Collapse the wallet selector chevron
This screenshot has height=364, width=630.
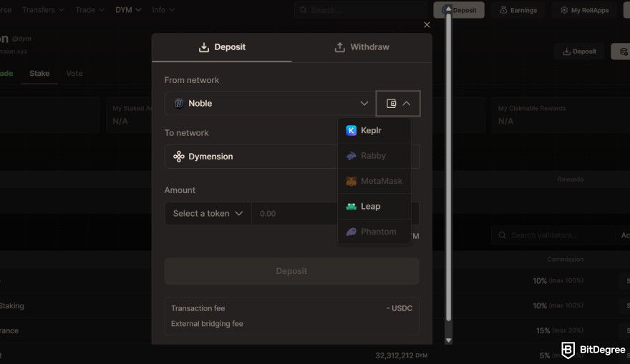pyautogui.click(x=407, y=104)
